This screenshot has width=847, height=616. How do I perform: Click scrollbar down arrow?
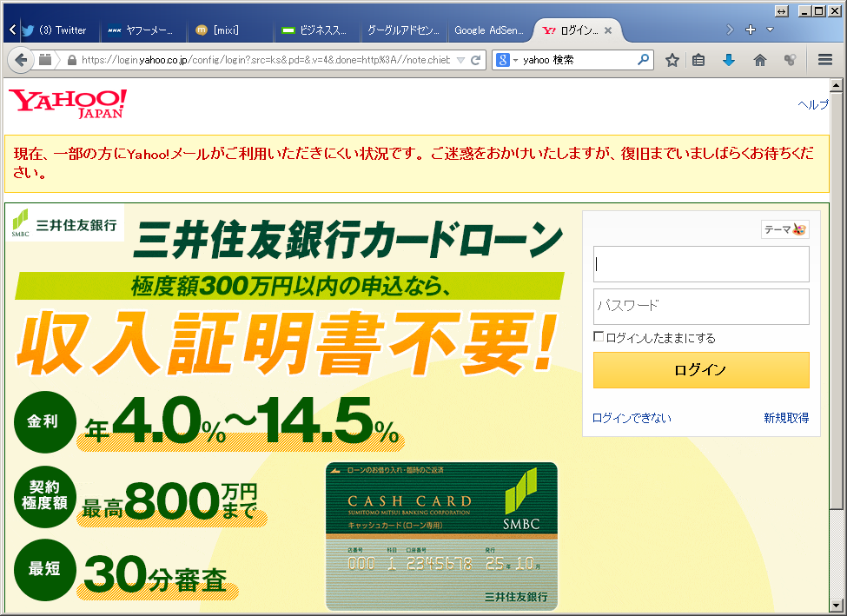coord(837,606)
